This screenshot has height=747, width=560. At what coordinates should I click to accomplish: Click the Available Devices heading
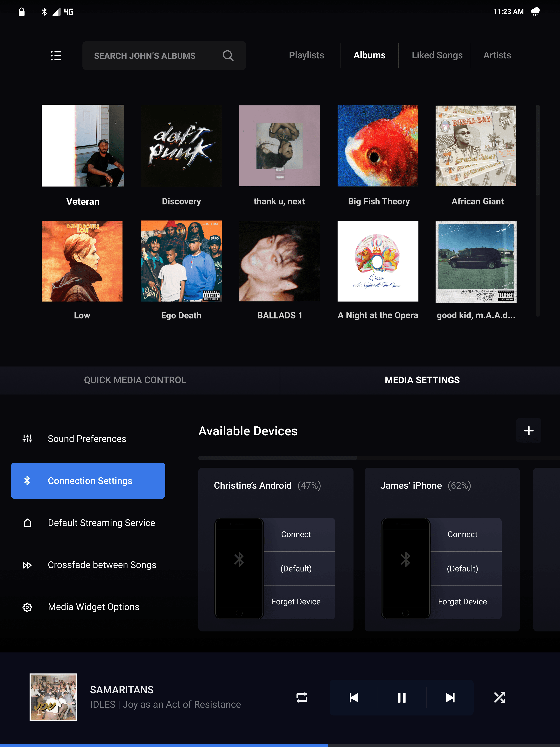coord(248,431)
